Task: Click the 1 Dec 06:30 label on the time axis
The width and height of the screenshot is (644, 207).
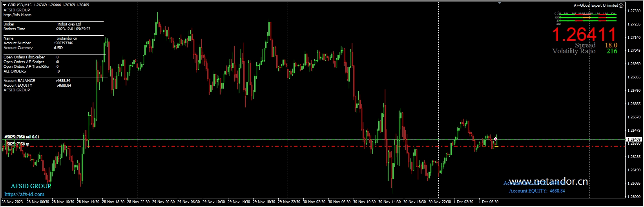Action: point(488,202)
